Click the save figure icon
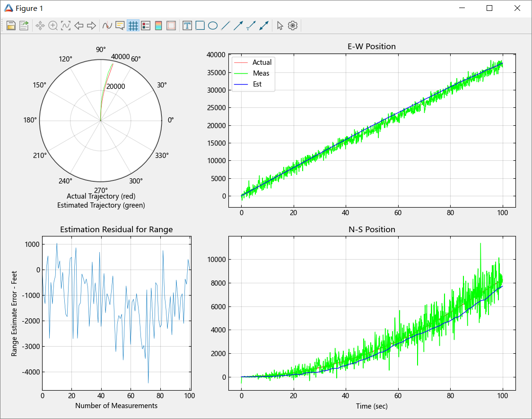This screenshot has height=419, width=532. click(x=11, y=26)
